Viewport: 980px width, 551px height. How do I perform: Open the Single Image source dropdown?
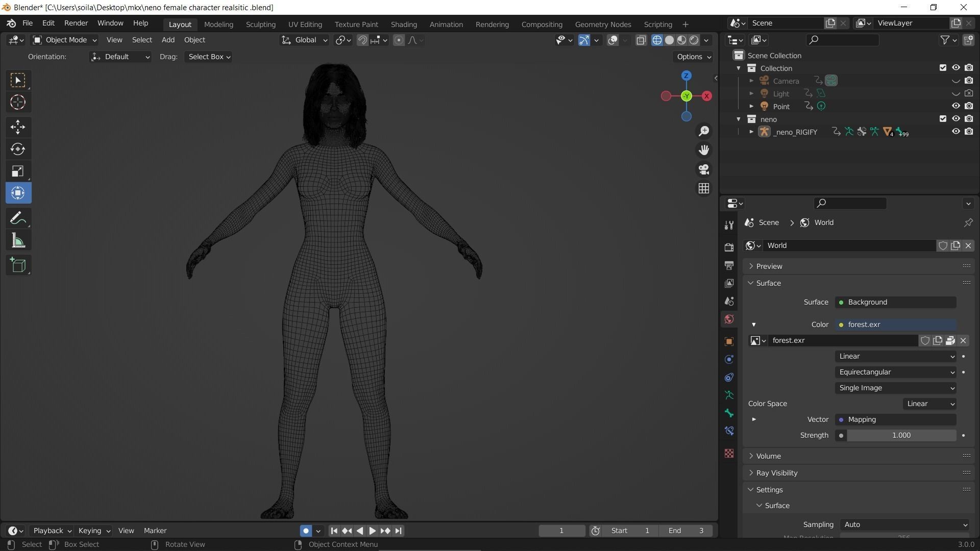pyautogui.click(x=896, y=388)
